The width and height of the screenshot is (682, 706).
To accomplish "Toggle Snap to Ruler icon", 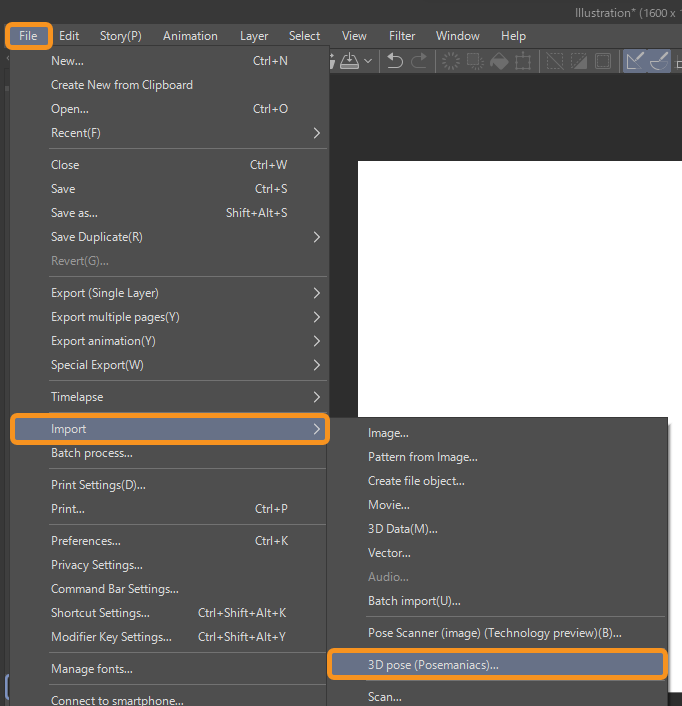I will [x=635, y=61].
